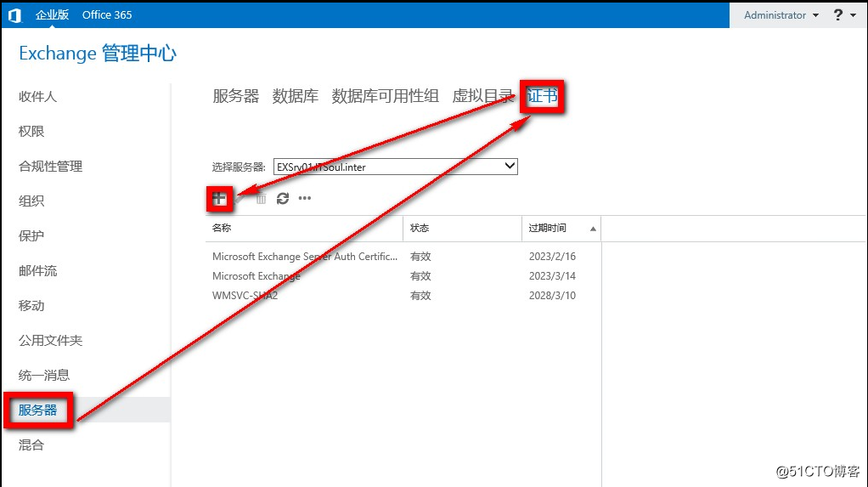Open the 数据库可用性组 tab
The width and height of the screenshot is (868, 487).
point(386,96)
